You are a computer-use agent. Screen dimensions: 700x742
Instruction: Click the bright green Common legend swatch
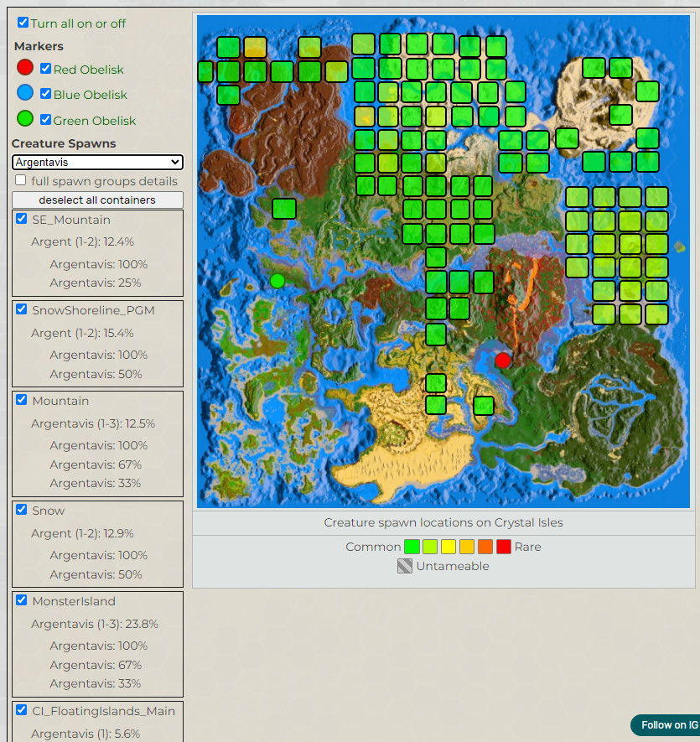tap(412, 547)
